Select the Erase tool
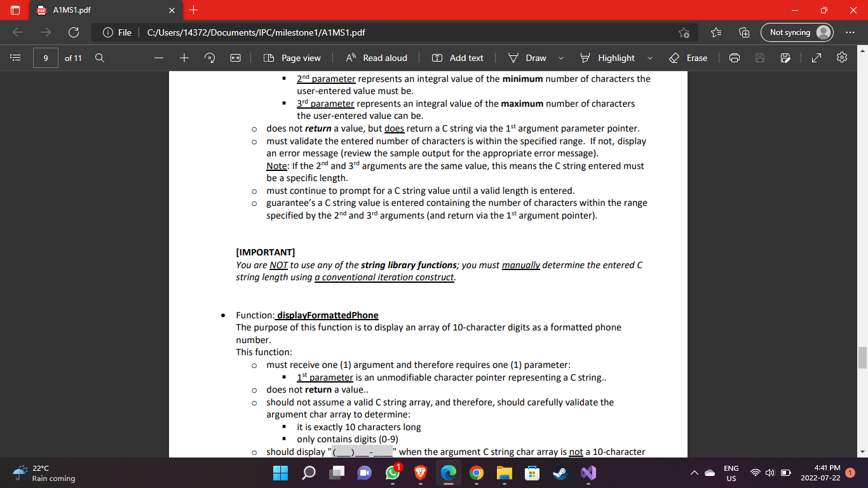Screen dimensions: 868x488 (689, 58)
